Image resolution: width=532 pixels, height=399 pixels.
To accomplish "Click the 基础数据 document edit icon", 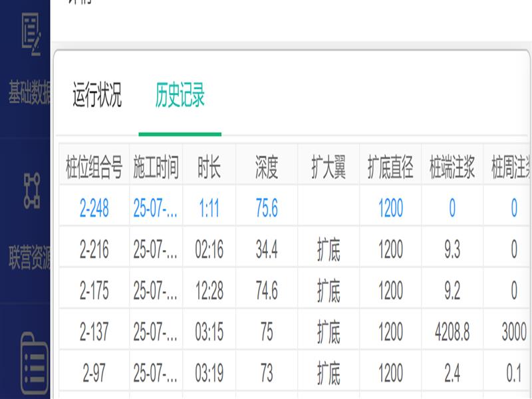I will pyautogui.click(x=31, y=33).
